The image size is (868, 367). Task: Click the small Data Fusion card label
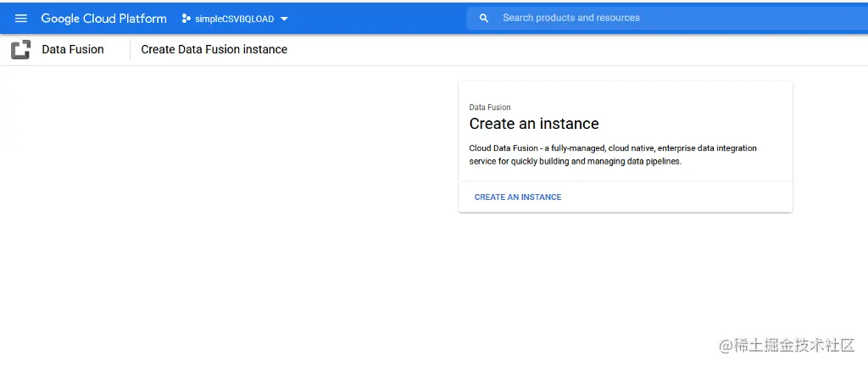pyautogui.click(x=490, y=108)
